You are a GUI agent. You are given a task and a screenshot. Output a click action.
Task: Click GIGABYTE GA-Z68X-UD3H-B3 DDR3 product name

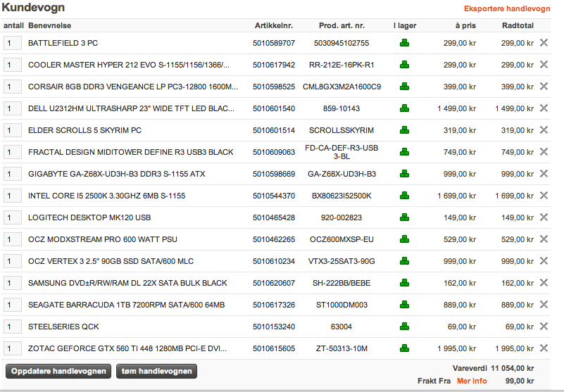(x=117, y=174)
